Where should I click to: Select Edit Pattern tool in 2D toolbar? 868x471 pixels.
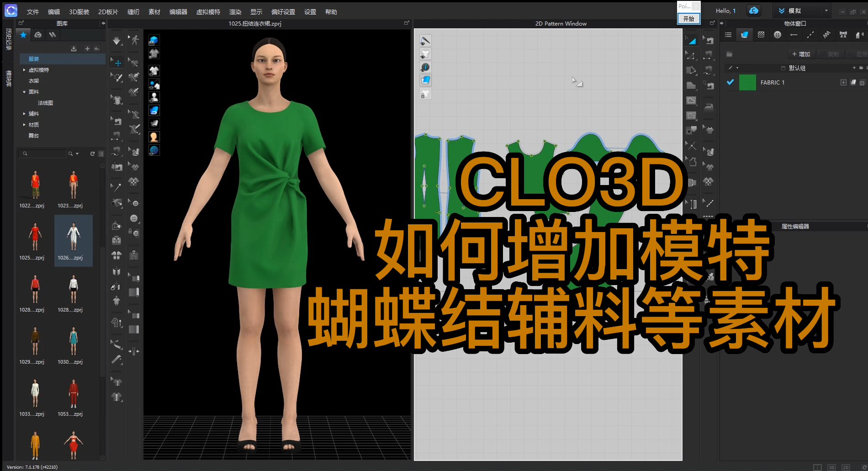pos(692,40)
